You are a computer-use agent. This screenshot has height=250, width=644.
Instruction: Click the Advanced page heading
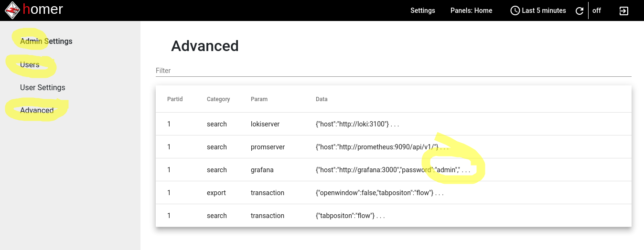(205, 46)
